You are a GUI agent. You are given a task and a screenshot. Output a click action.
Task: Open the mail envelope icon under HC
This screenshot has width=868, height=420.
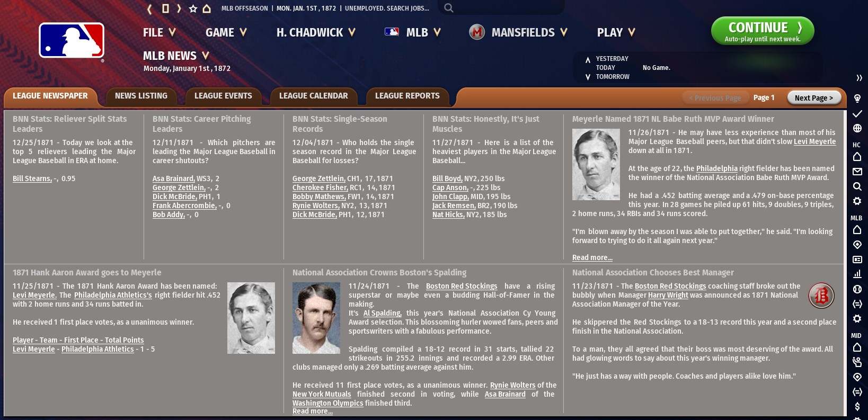pos(857,172)
